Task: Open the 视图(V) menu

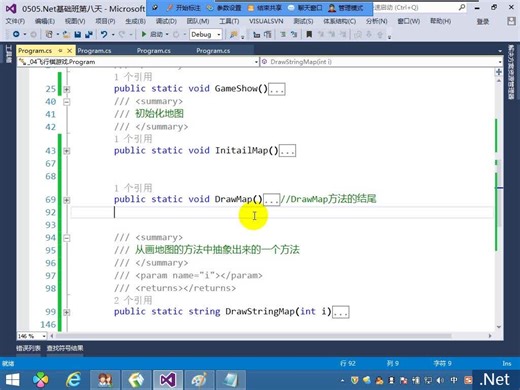Action: (x=75, y=21)
